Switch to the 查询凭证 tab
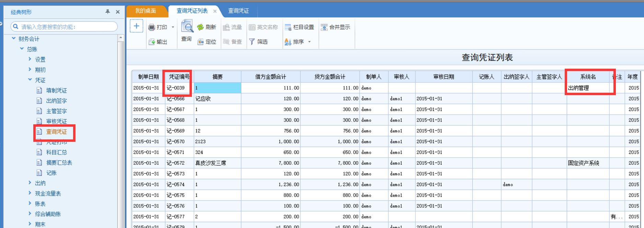The image size is (644, 228). point(239,11)
